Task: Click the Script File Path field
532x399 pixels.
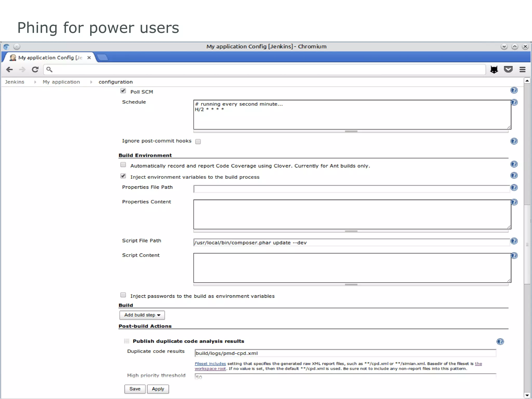Action: click(352, 242)
